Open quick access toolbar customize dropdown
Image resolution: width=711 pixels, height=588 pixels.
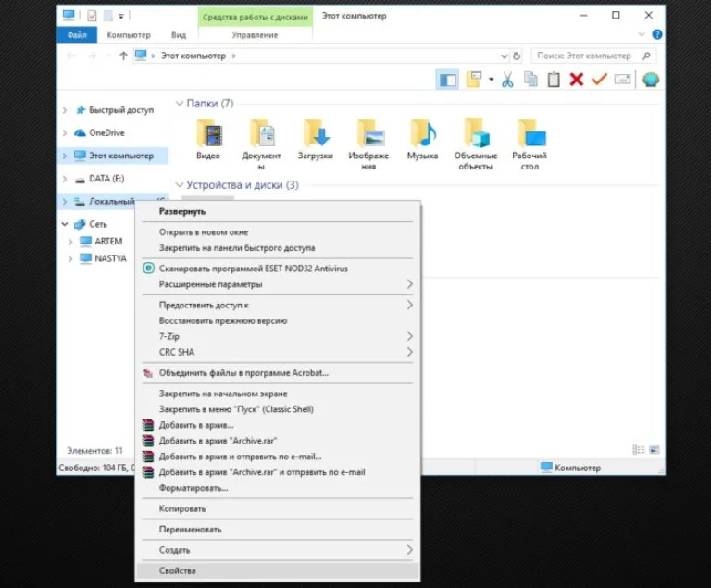coord(121,17)
